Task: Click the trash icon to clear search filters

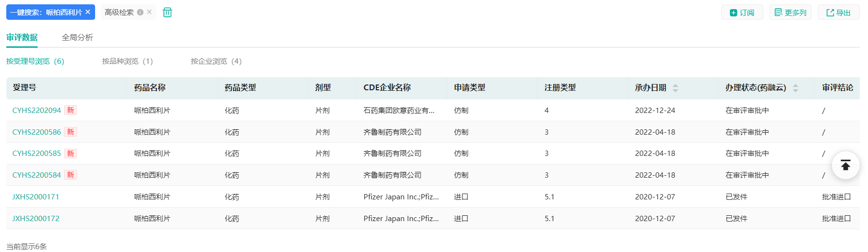Action: 168,13
